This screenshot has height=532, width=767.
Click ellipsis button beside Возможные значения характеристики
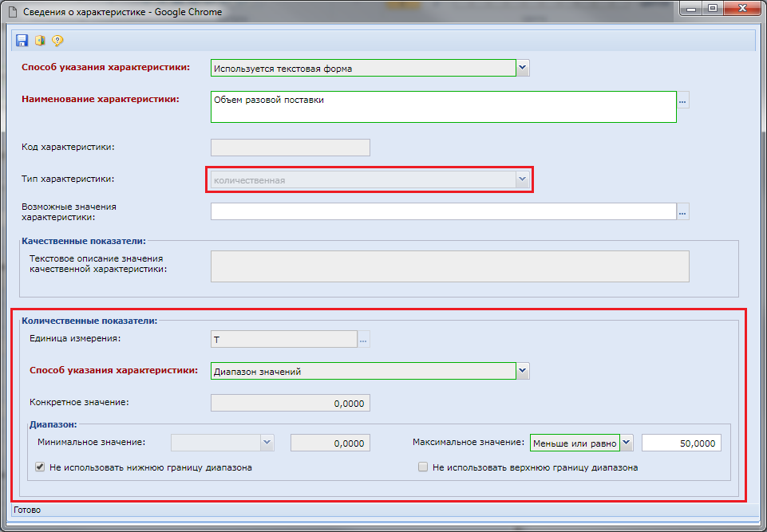(682, 211)
